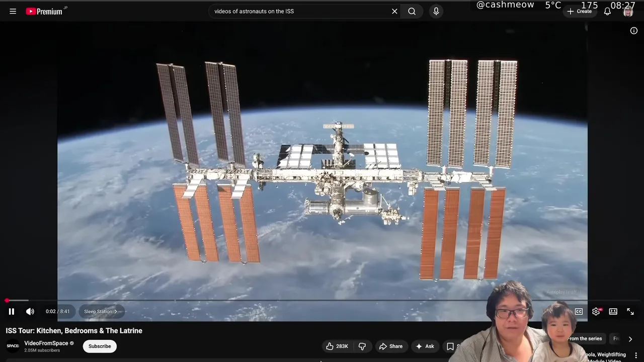The image size is (644, 362).
Task: Toggle closed captions
Action: pos(579,311)
